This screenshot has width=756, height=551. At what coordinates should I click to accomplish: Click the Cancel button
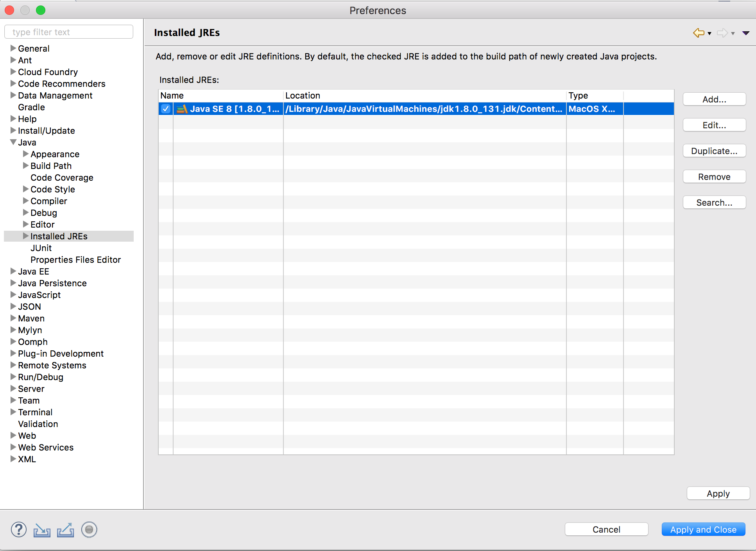pyautogui.click(x=606, y=529)
